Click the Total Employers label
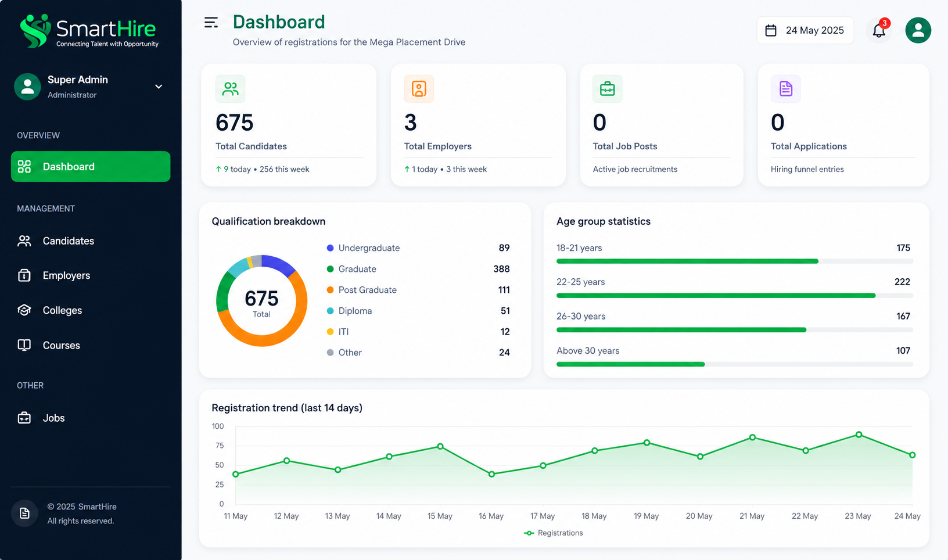The image size is (948, 560). 438,146
